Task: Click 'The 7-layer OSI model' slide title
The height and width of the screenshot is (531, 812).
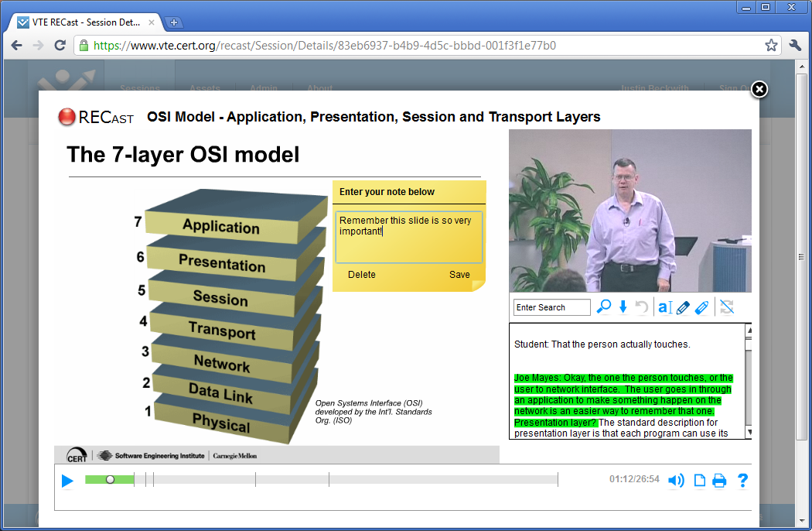Action: pyautogui.click(x=183, y=155)
